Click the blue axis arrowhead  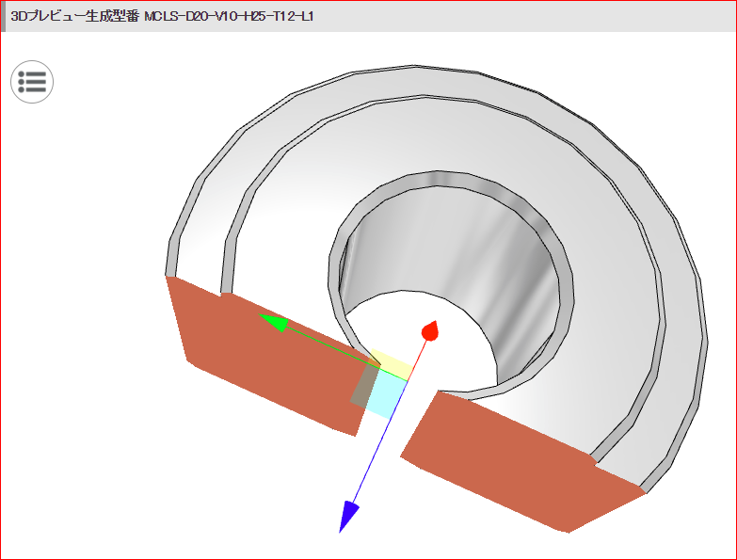[348, 516]
